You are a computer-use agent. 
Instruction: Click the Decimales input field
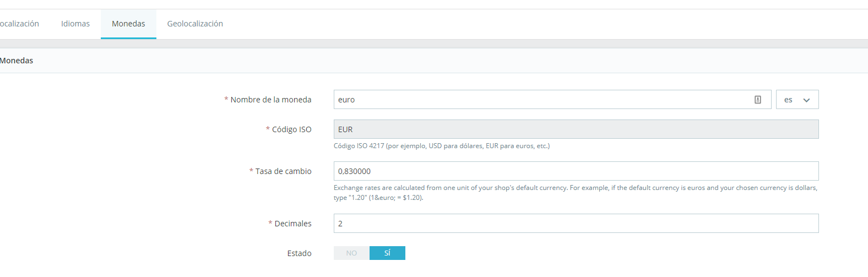576,224
